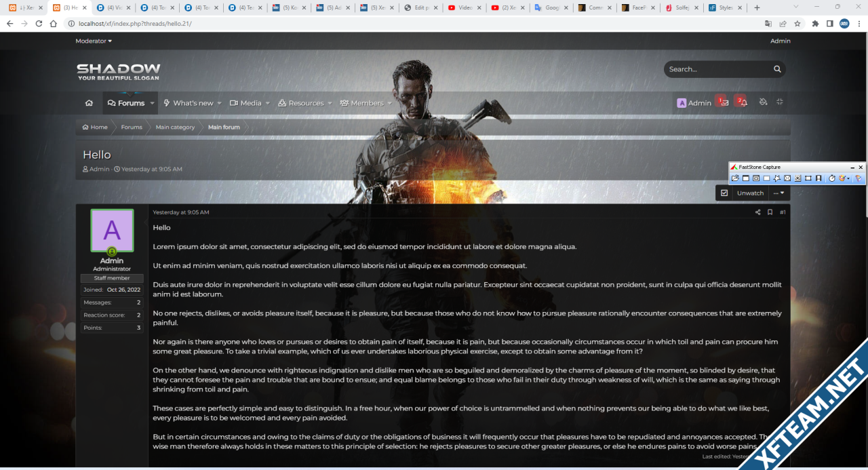Image resolution: width=868 pixels, height=470 pixels.
Task: Open Chrome three-dot menu
Action: point(859,23)
